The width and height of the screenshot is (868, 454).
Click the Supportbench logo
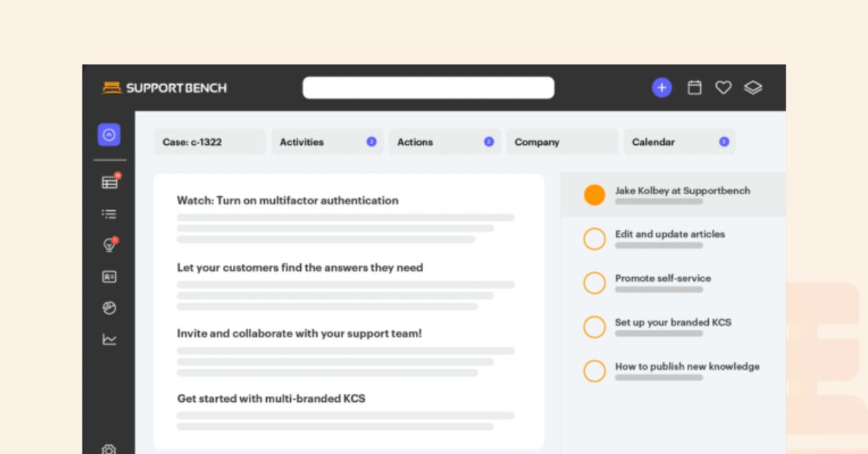164,88
